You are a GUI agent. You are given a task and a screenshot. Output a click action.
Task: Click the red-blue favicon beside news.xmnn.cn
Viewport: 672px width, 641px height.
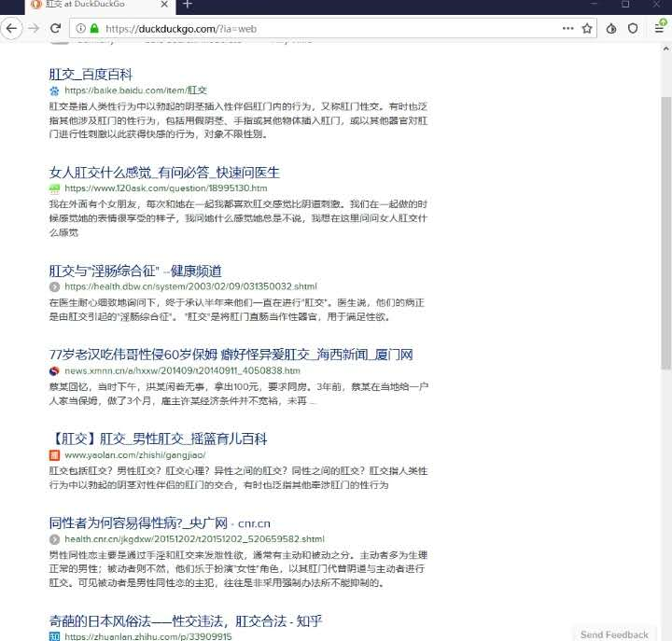click(x=54, y=370)
